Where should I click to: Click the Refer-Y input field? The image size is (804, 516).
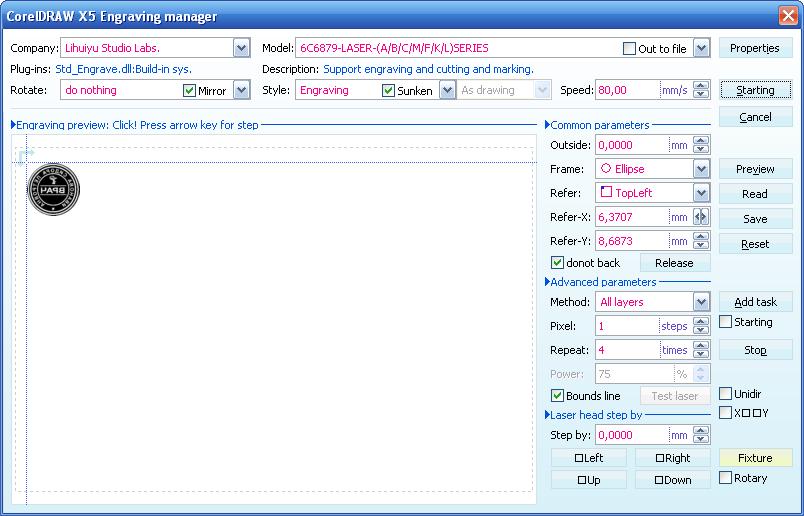[631, 241]
